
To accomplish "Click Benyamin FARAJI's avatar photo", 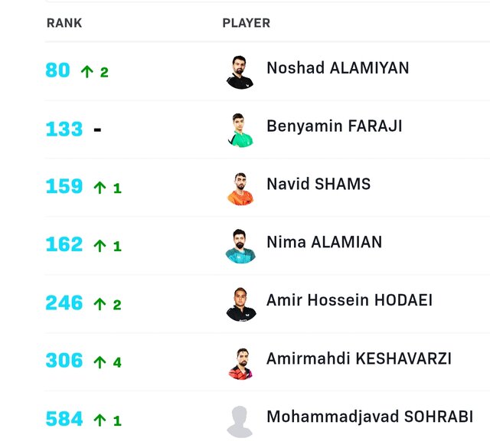I will coord(240,129).
